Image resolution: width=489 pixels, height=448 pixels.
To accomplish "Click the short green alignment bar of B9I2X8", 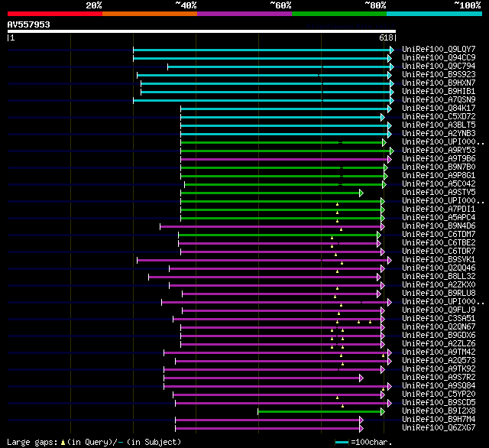I will tap(319, 412).
